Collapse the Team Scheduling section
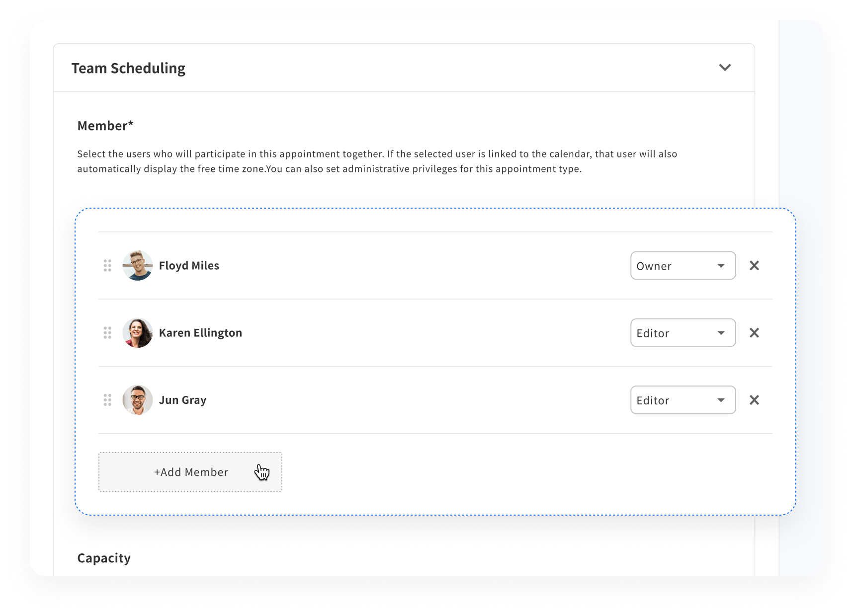Image resolution: width=853 pixels, height=616 pixels. pos(725,68)
